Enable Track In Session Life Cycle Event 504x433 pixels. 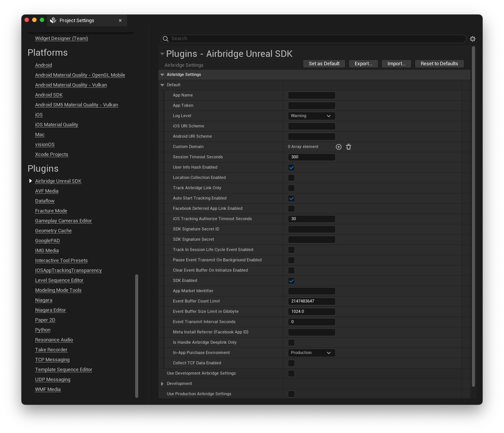pyautogui.click(x=291, y=250)
